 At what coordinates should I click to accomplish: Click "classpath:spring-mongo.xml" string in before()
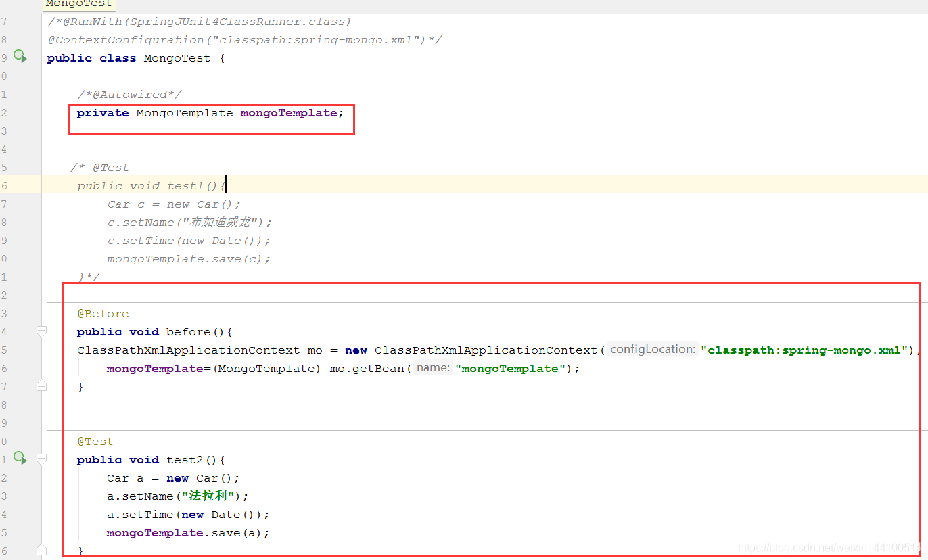point(804,350)
